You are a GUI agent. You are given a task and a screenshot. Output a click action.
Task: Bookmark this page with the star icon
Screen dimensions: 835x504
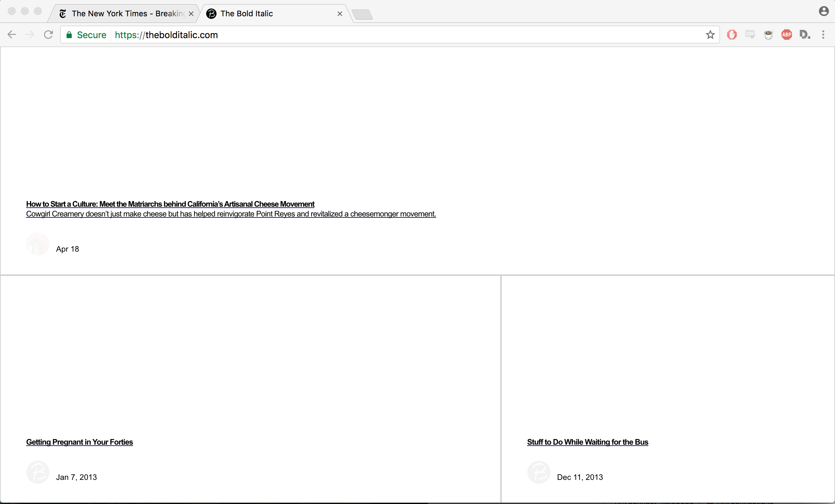pyautogui.click(x=710, y=35)
